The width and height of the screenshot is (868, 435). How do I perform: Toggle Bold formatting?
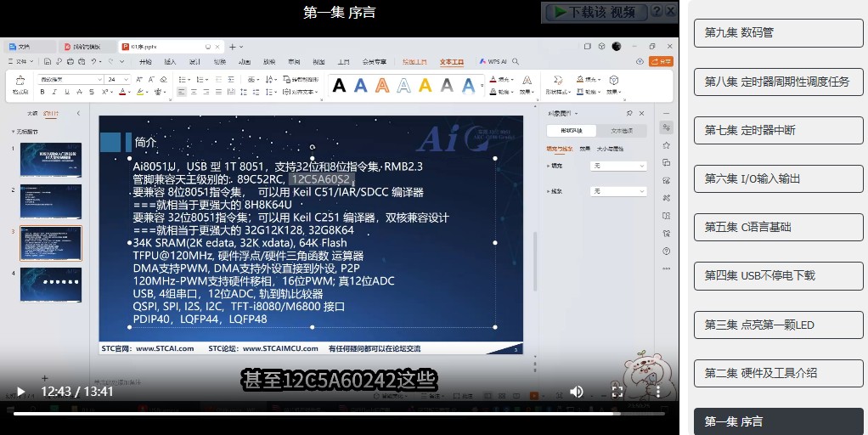click(x=42, y=92)
